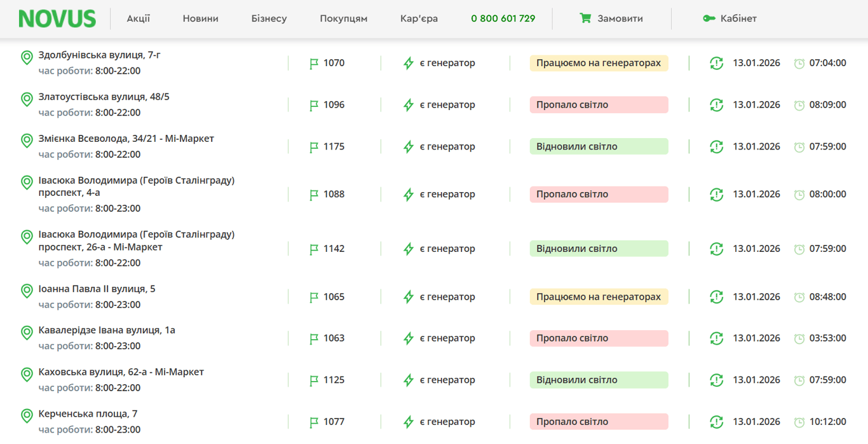Click 'Пропало світло' status for Златоустівська вулиця
868x444 pixels.
(x=599, y=105)
